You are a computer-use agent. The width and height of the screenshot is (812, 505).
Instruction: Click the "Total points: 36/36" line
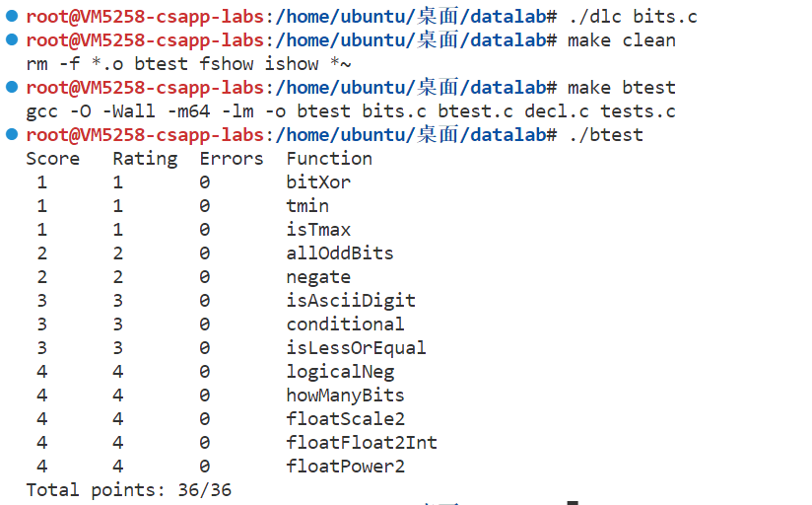tap(128, 489)
